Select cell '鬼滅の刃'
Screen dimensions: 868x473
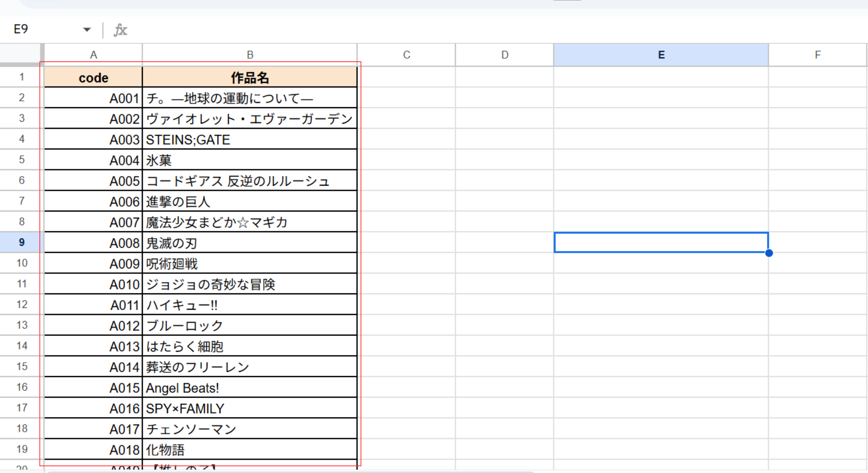(250, 242)
